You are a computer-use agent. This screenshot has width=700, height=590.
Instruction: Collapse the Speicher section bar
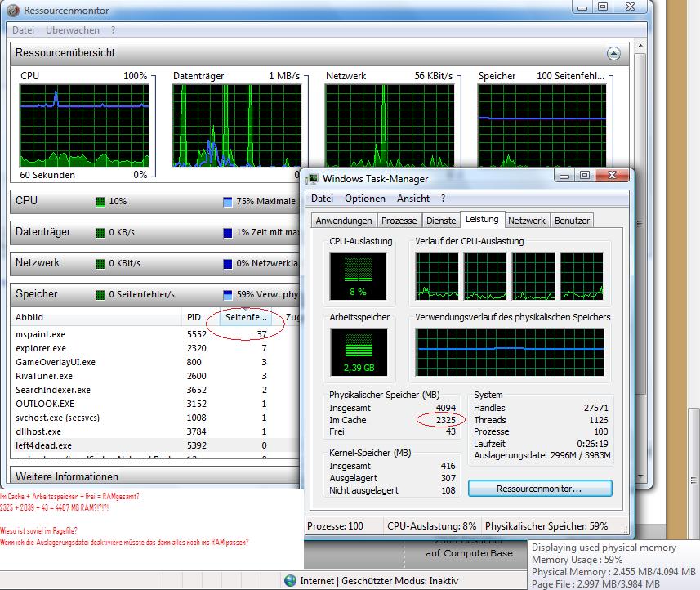tap(154, 294)
